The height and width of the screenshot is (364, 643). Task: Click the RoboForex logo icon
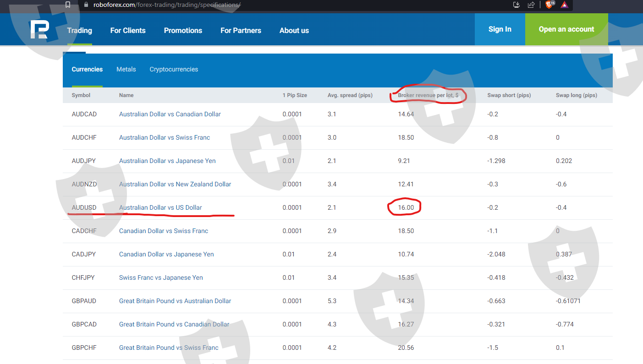(39, 30)
